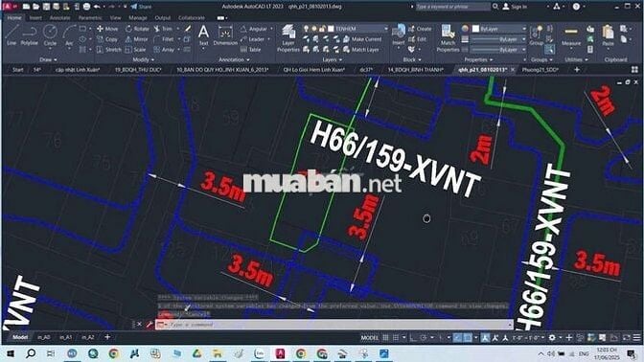Click the Fillet tool
The width and height of the screenshot is (644, 362).
click(x=164, y=39)
